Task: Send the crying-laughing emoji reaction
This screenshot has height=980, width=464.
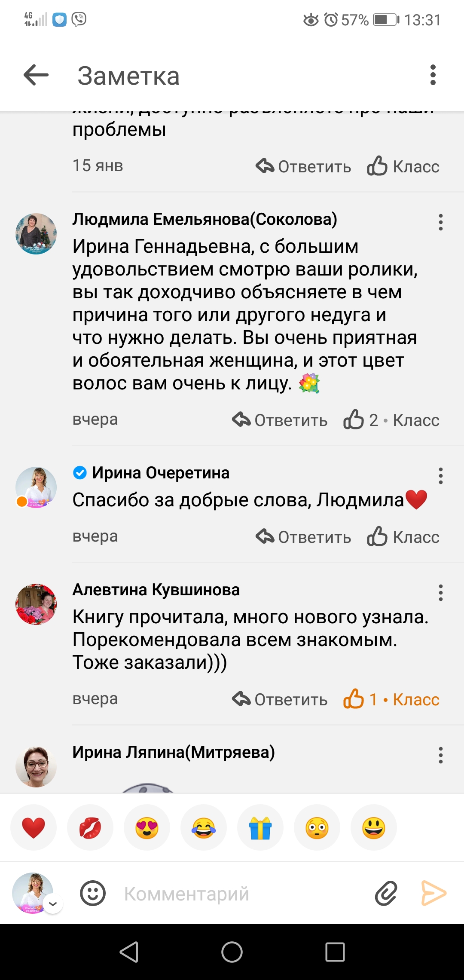Action: click(x=204, y=828)
